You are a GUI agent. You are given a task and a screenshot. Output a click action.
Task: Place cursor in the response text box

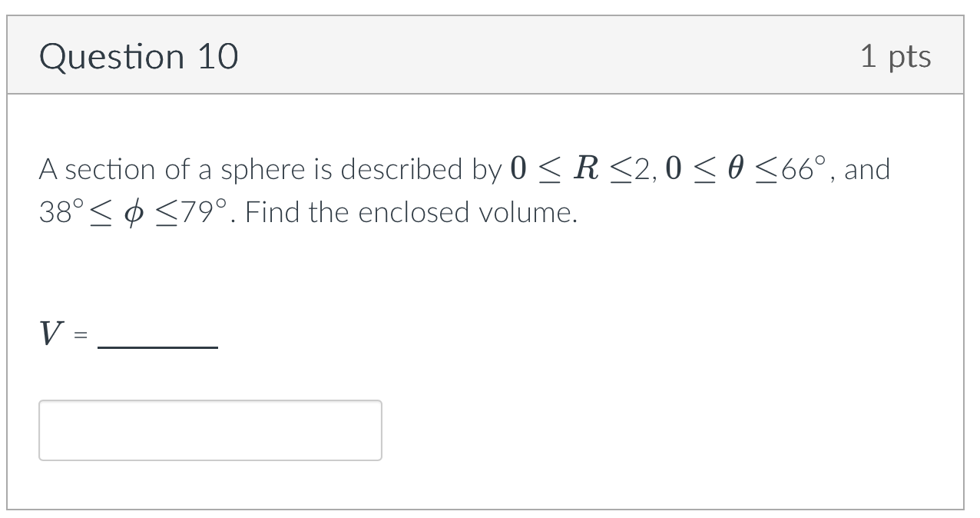[210, 430]
